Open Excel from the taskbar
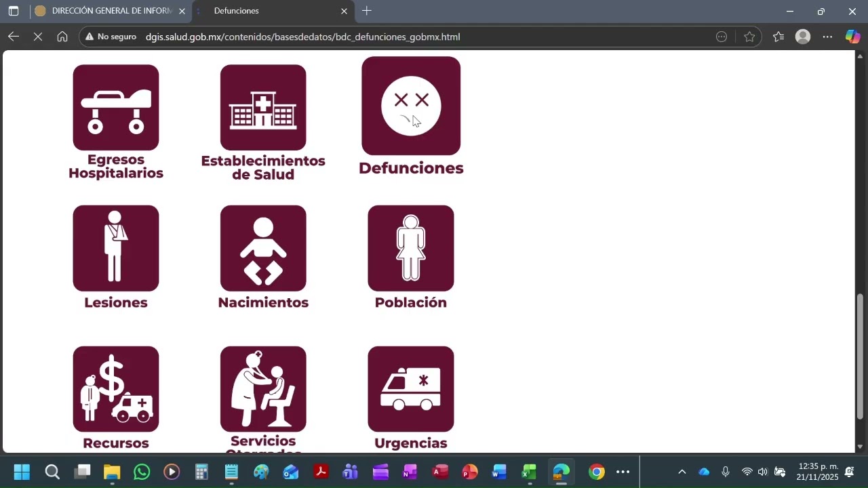Viewport: 868px width, 488px height. (x=530, y=472)
